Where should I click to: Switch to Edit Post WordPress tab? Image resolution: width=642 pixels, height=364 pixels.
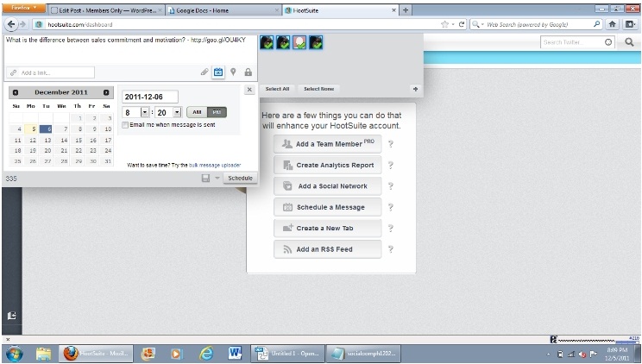pyautogui.click(x=106, y=10)
